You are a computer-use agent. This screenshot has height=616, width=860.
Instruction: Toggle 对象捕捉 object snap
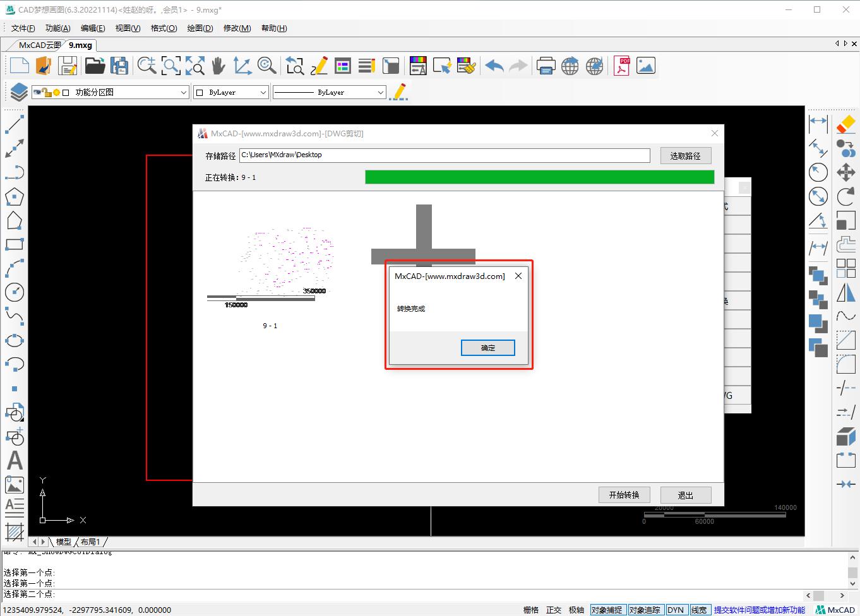click(x=607, y=610)
